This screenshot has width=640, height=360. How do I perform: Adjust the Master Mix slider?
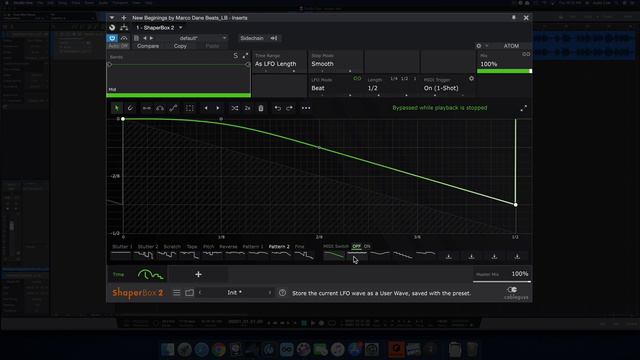(x=502, y=281)
